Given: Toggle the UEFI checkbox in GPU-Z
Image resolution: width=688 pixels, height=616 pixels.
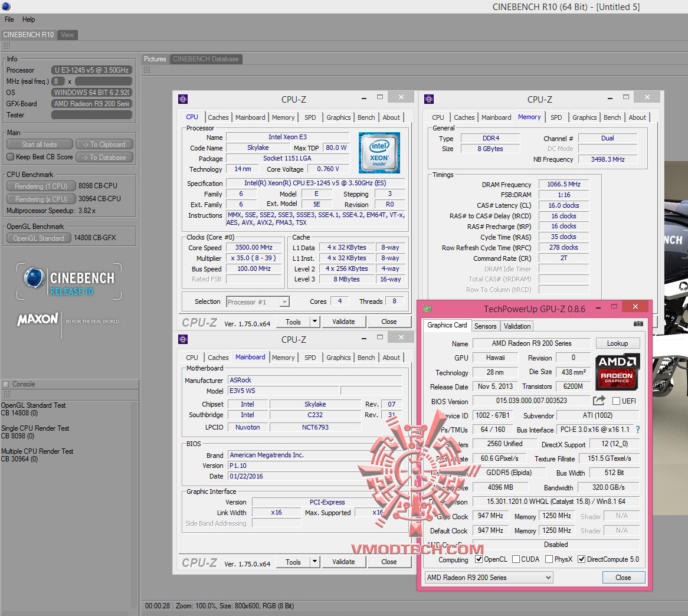Looking at the screenshot, I should click(616, 401).
